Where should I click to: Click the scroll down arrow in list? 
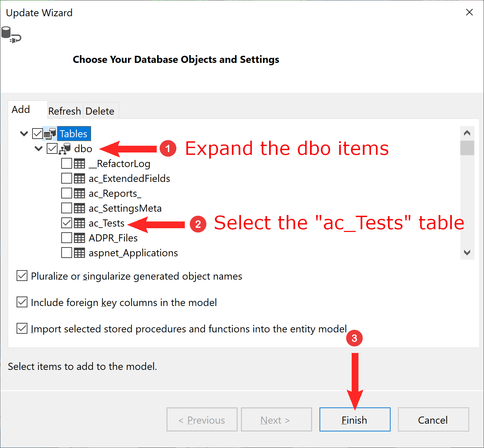pyautogui.click(x=467, y=253)
